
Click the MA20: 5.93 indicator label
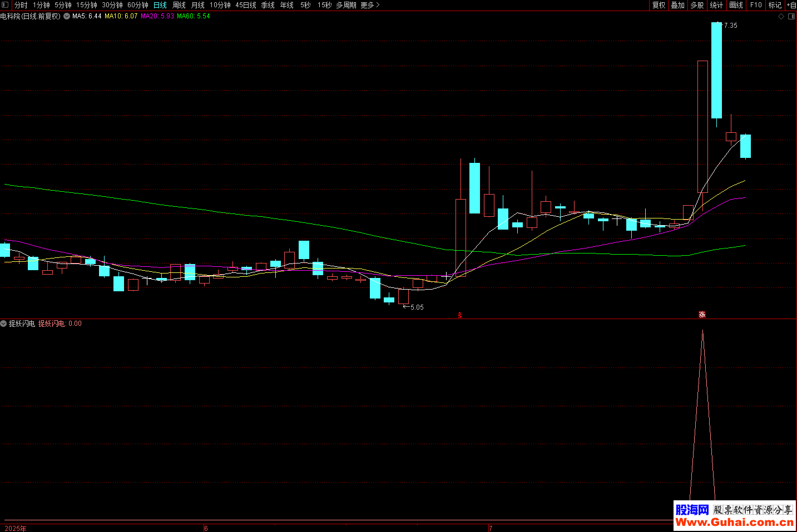[x=157, y=16]
